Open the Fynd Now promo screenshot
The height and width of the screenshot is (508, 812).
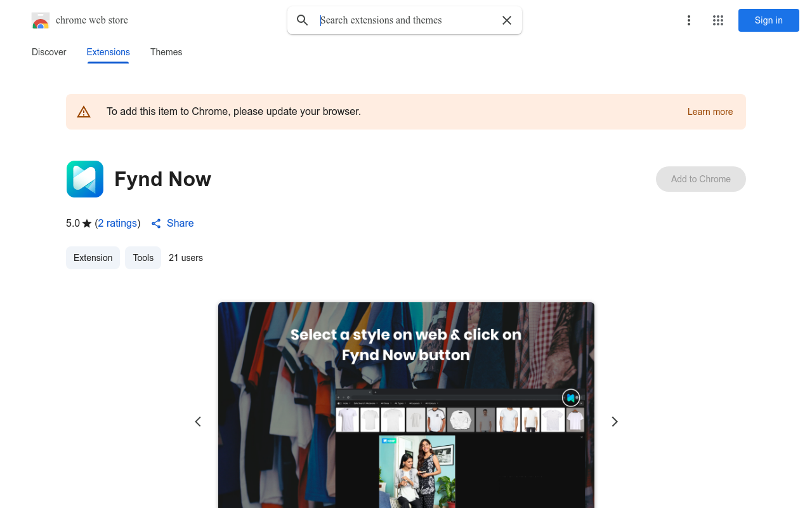point(406,405)
